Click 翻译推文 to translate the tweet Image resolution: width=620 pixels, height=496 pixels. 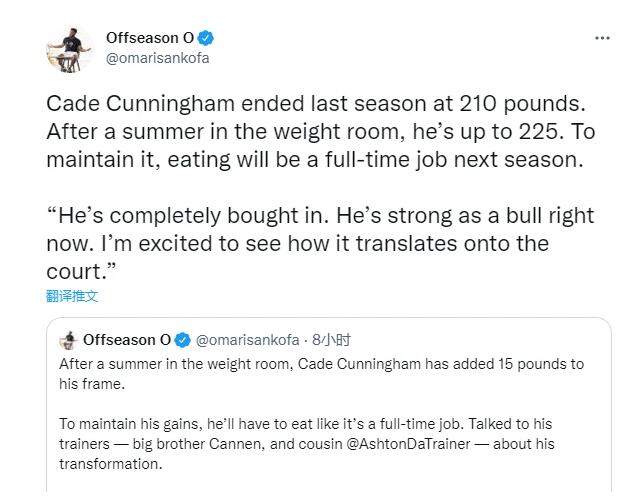tap(72, 296)
